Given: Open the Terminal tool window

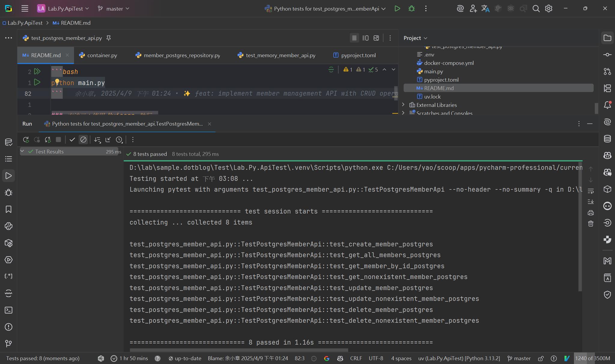Looking at the screenshot, I should point(8,310).
